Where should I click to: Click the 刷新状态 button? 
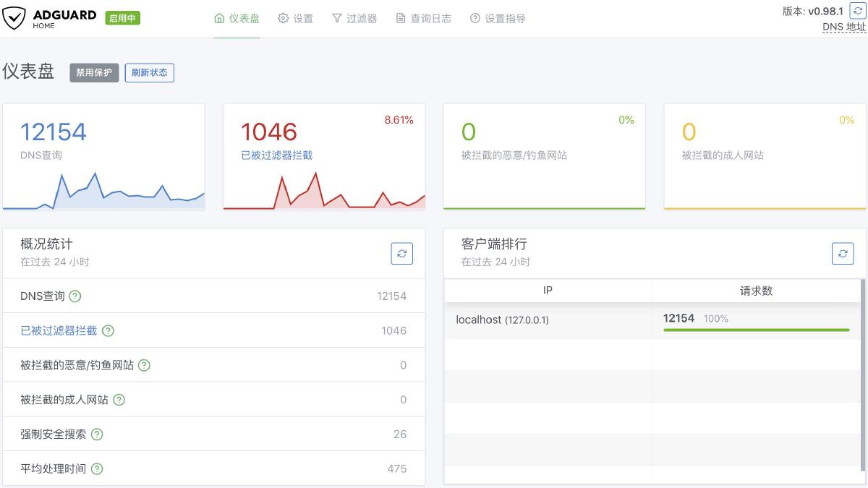pyautogui.click(x=150, y=73)
